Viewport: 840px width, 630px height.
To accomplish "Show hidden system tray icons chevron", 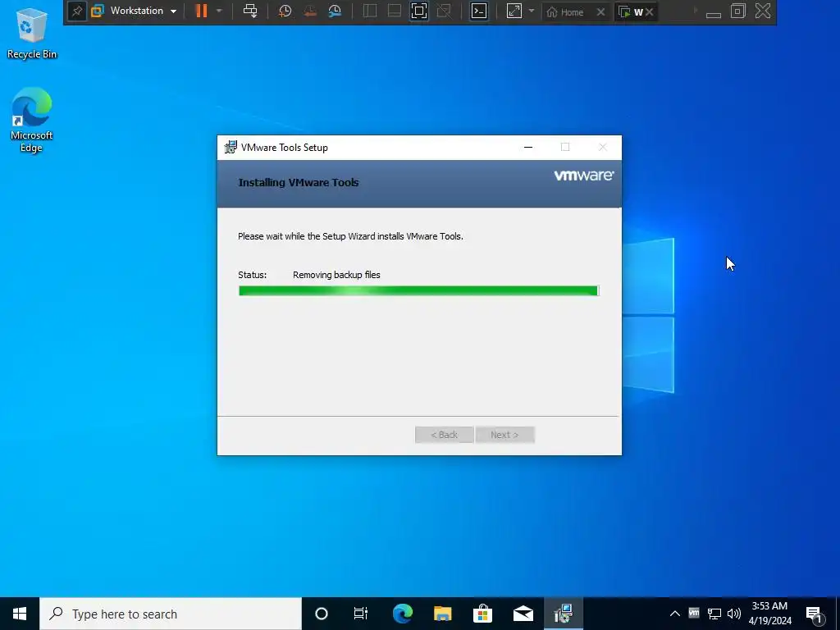I will (675, 614).
